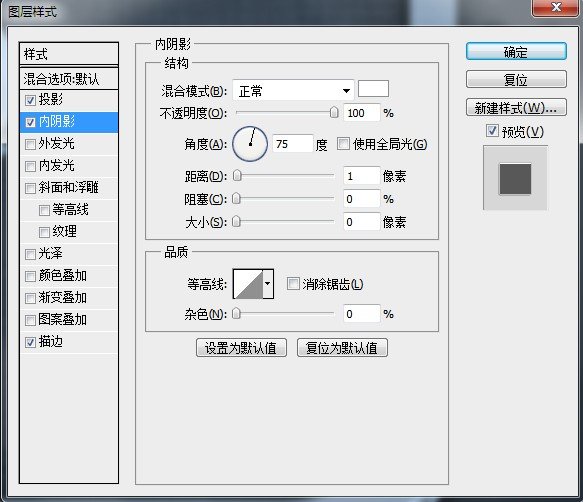Click the 不透明度 opacity slider handle
Image resolution: width=583 pixels, height=502 pixels.
[334, 112]
